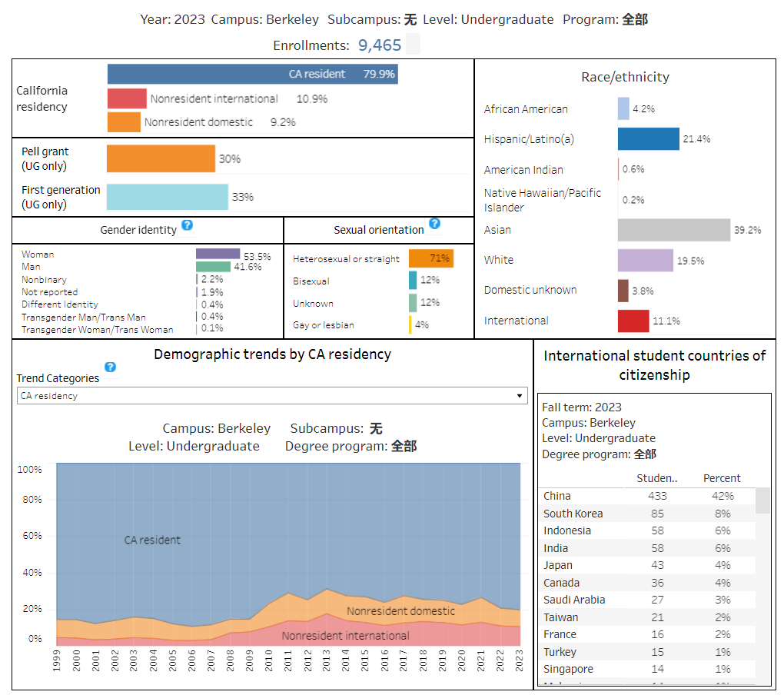Select the South Korea row
Viewport: 784px width, 695px height.
tap(647, 514)
